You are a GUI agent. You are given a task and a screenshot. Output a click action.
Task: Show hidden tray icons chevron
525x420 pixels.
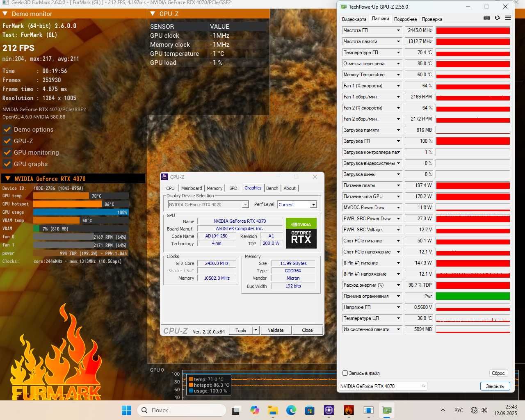tap(443, 410)
